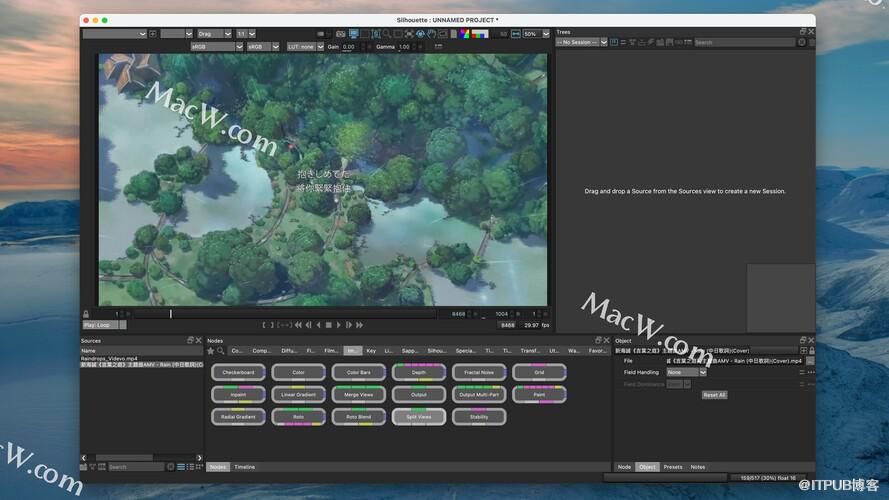Click the plus icon in Object panel header
Screen dimensions: 889x500
pos(803,351)
